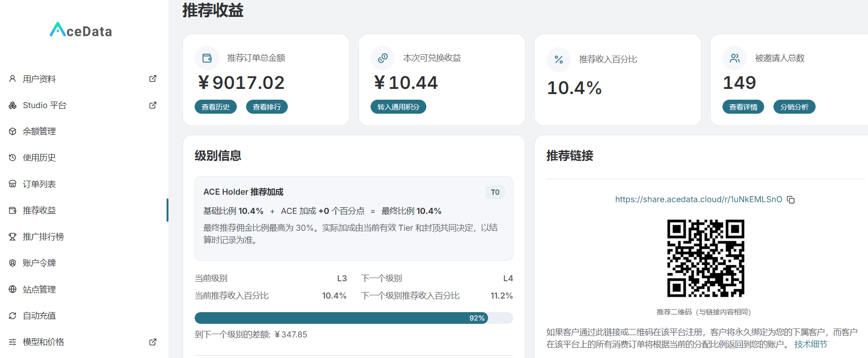The image size is (868, 358).
Task: Click 到下一个级别的差额 ¥347.85 text
Action: click(x=251, y=335)
